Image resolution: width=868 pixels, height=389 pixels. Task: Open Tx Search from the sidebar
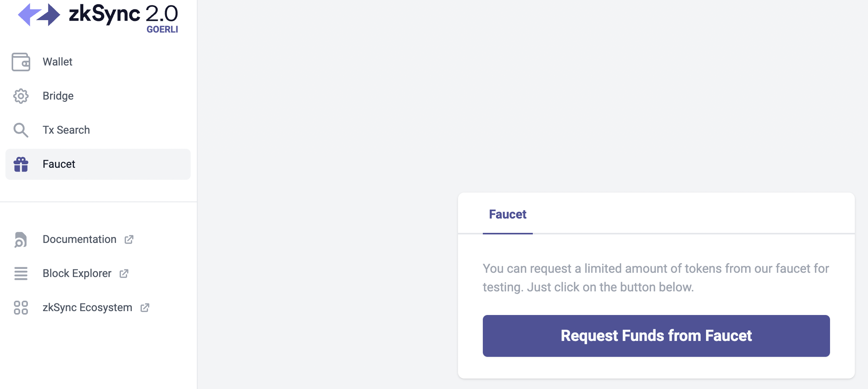click(66, 130)
